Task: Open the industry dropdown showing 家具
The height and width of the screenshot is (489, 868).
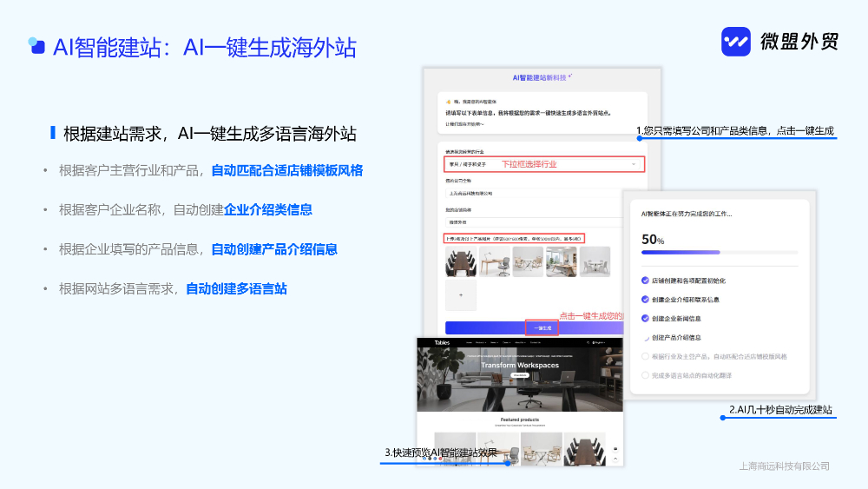Action: pyautogui.click(x=544, y=164)
